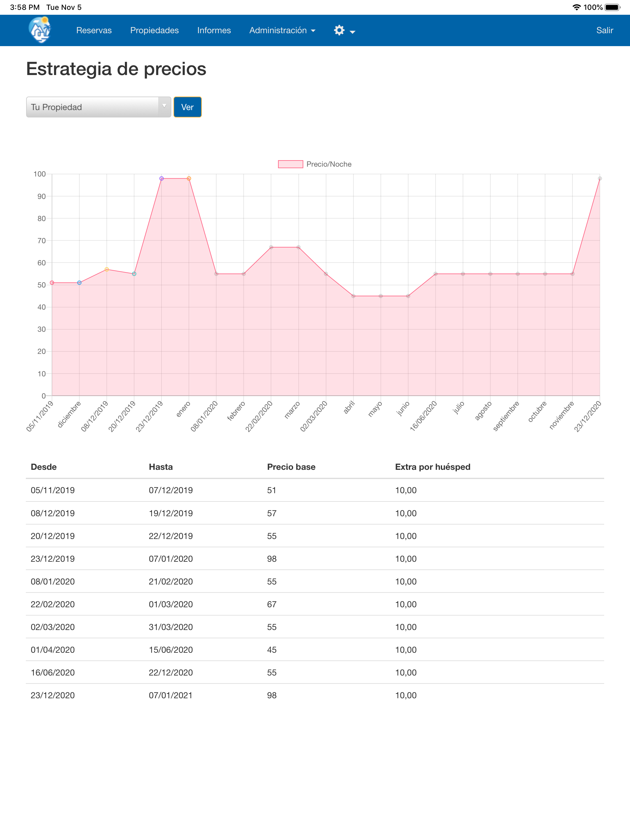The height and width of the screenshot is (840, 630).
Task: Go to Propiedades page
Action: (x=154, y=30)
